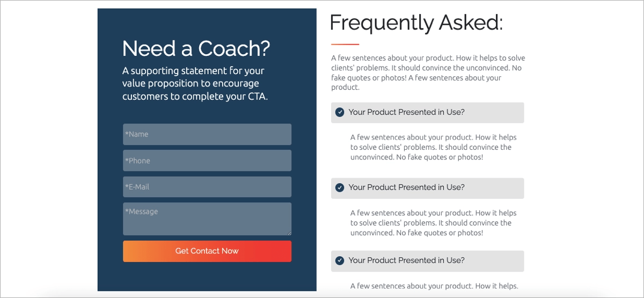Image resolution: width=644 pixels, height=298 pixels.
Task: Click the answer text under second FAQ question
Action: point(433,223)
